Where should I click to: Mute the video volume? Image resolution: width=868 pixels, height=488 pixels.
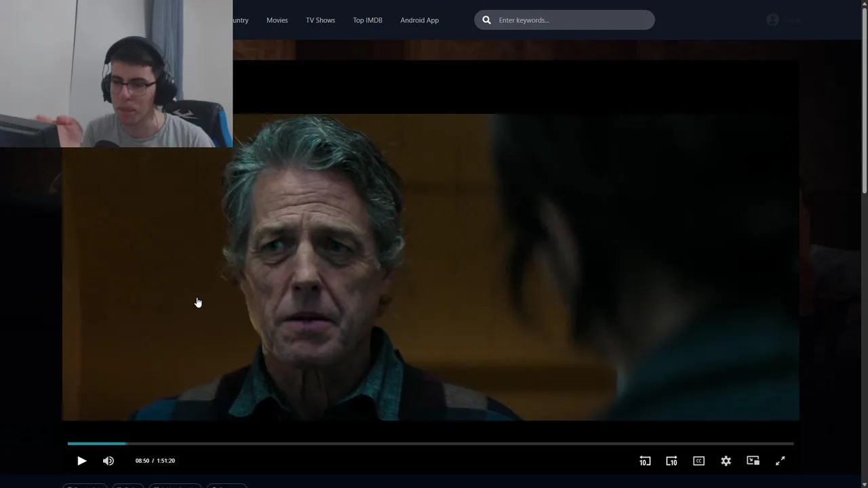(x=108, y=461)
